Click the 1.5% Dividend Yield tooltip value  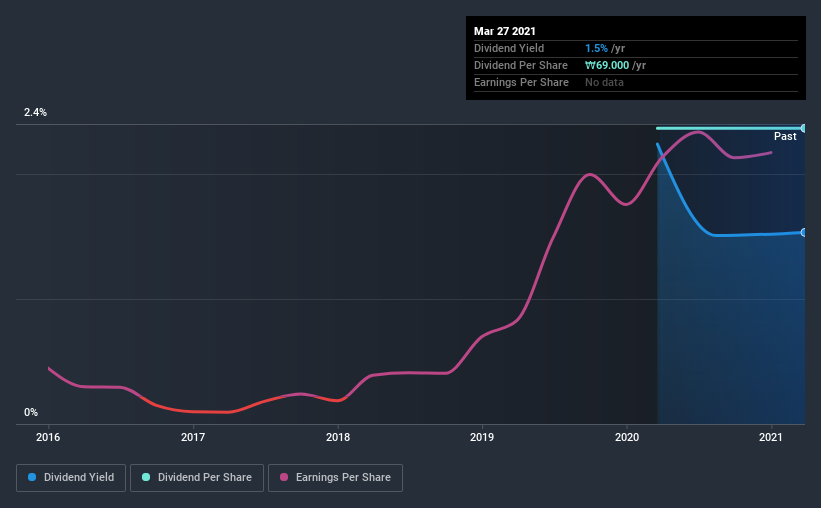point(596,48)
